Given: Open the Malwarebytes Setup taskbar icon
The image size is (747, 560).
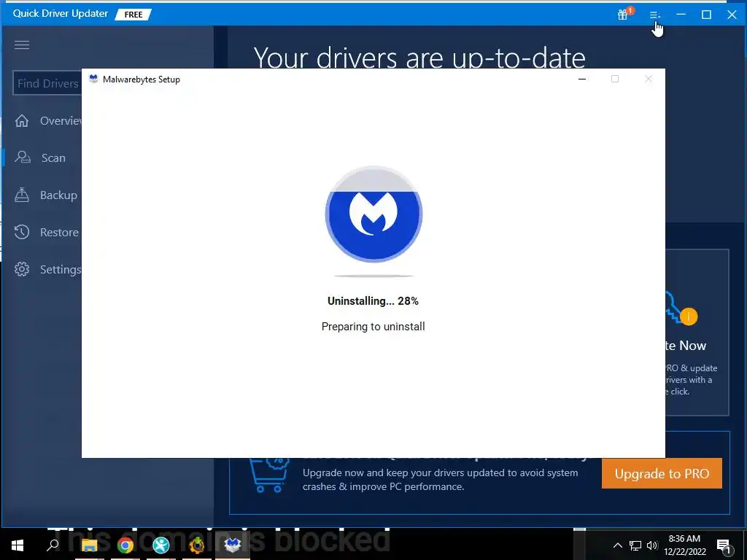Looking at the screenshot, I should (233, 545).
